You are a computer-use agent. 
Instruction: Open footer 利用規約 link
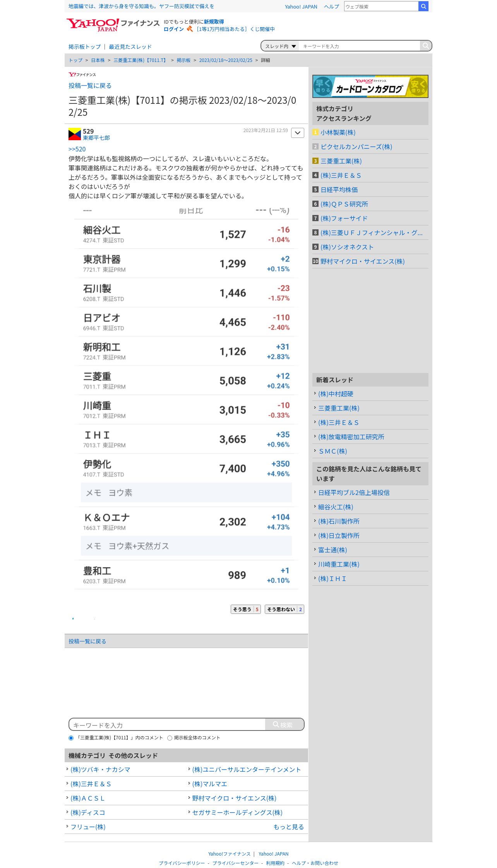coord(275,863)
